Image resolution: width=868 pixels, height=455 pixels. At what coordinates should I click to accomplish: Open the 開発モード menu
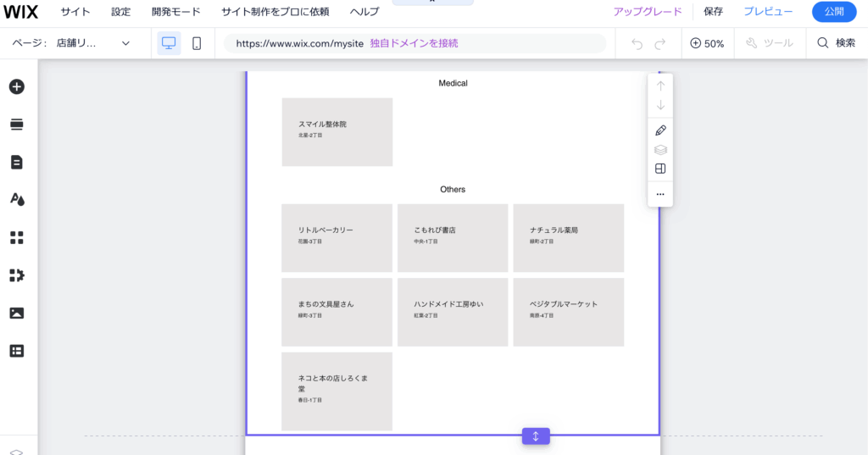click(176, 12)
